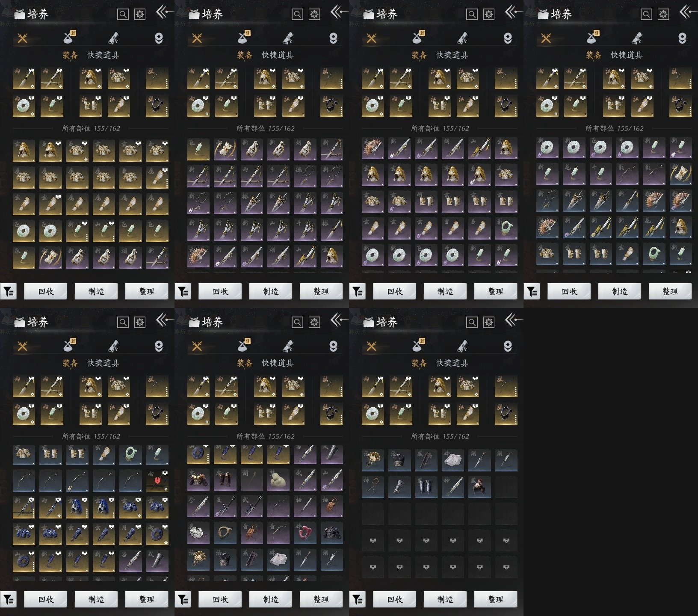Select 装备 tab in panel with pink coral

245,363
